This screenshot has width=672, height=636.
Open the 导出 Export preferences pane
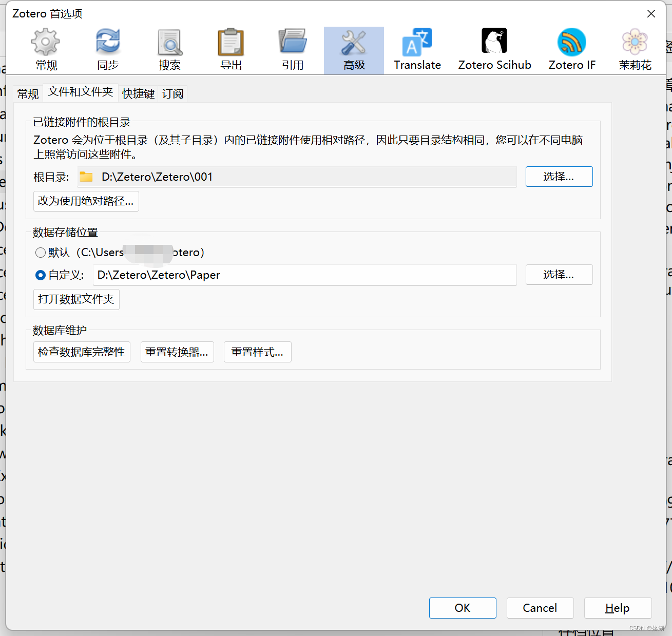point(231,50)
